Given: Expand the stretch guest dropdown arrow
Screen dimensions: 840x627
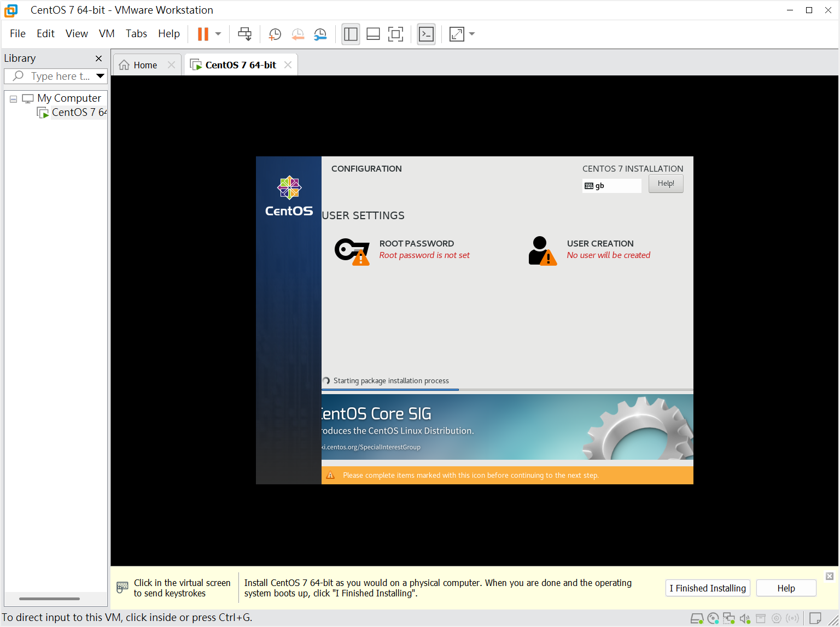Looking at the screenshot, I should pos(472,34).
